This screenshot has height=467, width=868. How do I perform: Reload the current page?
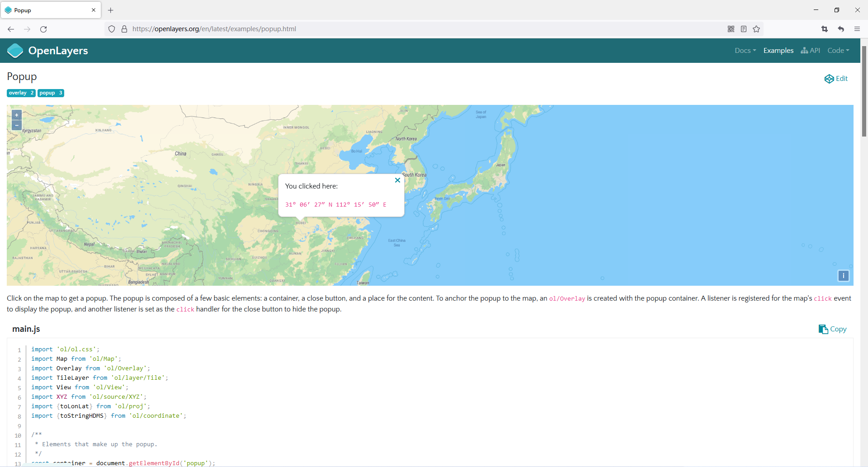43,29
